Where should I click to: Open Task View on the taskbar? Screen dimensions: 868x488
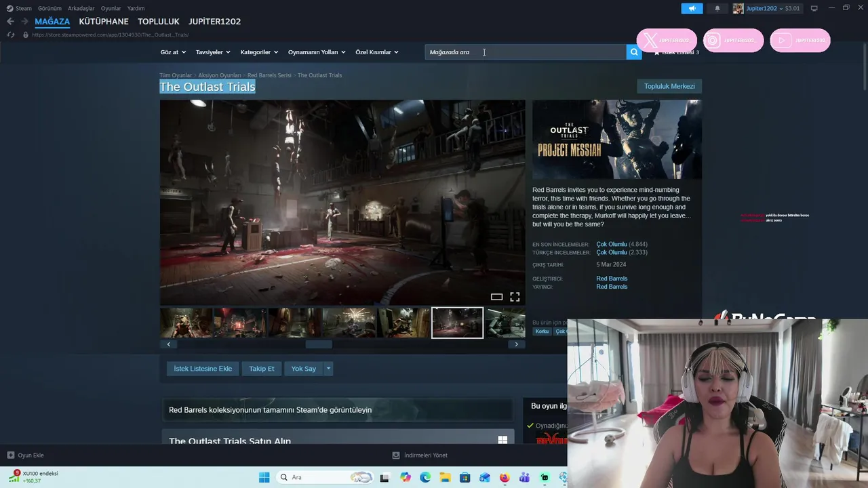click(x=384, y=477)
